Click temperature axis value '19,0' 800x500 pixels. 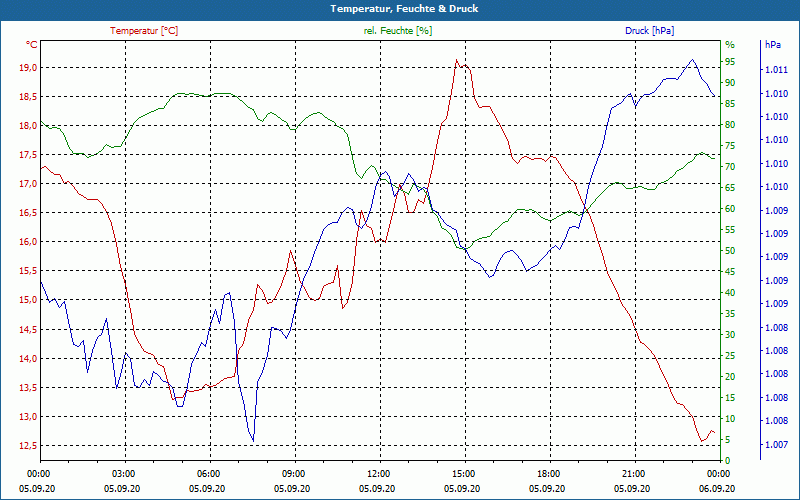pos(28,67)
